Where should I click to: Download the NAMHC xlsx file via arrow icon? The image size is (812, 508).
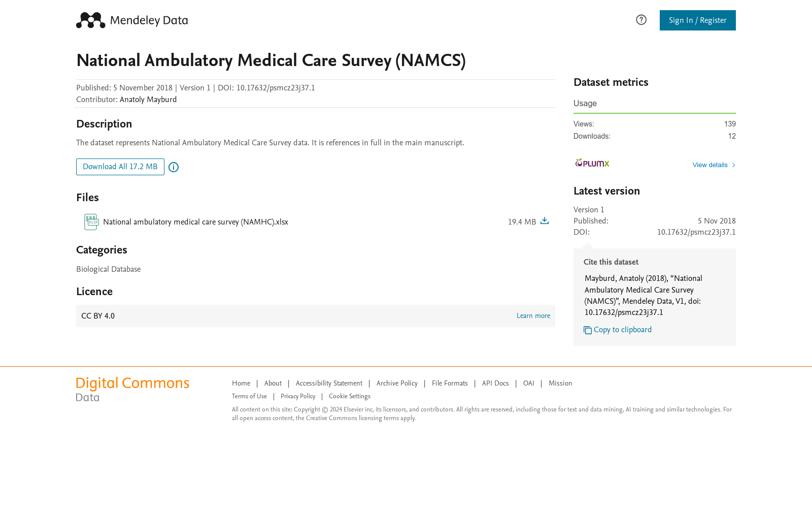pyautogui.click(x=545, y=220)
